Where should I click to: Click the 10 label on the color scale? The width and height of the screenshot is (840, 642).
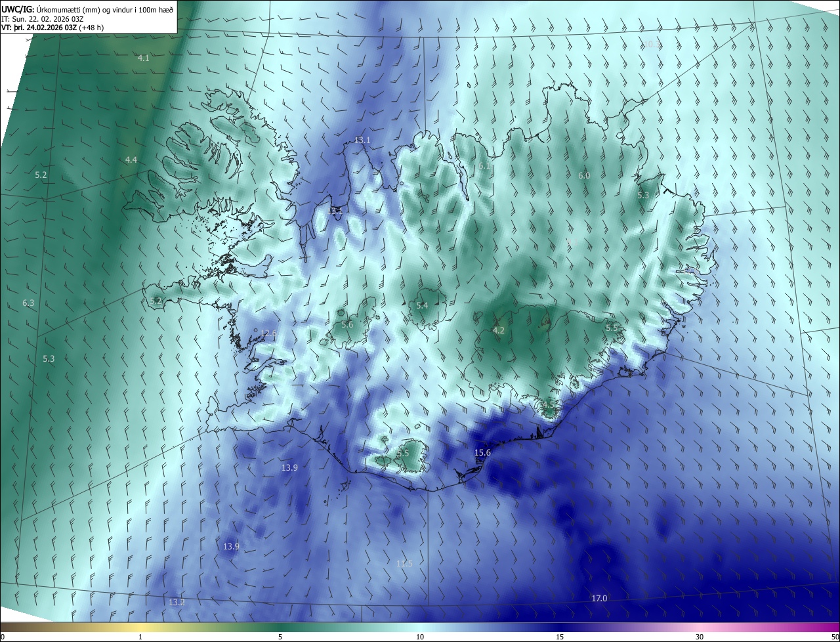click(x=420, y=637)
